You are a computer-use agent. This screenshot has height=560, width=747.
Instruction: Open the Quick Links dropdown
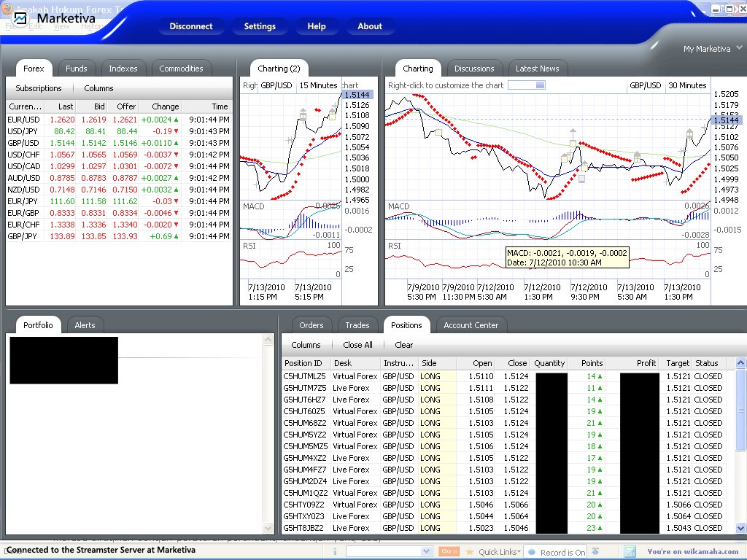pyautogui.click(x=499, y=552)
